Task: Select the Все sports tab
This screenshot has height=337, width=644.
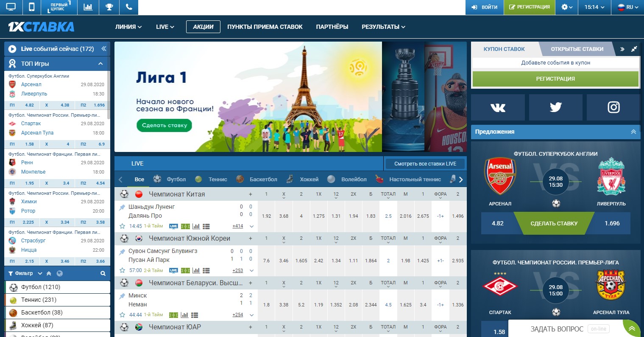Action: (x=139, y=180)
